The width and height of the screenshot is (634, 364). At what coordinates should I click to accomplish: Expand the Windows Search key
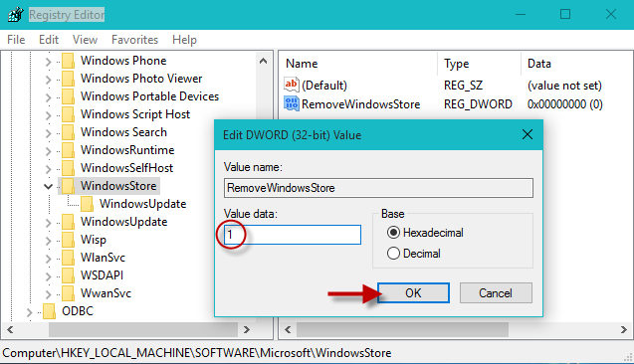(x=48, y=133)
